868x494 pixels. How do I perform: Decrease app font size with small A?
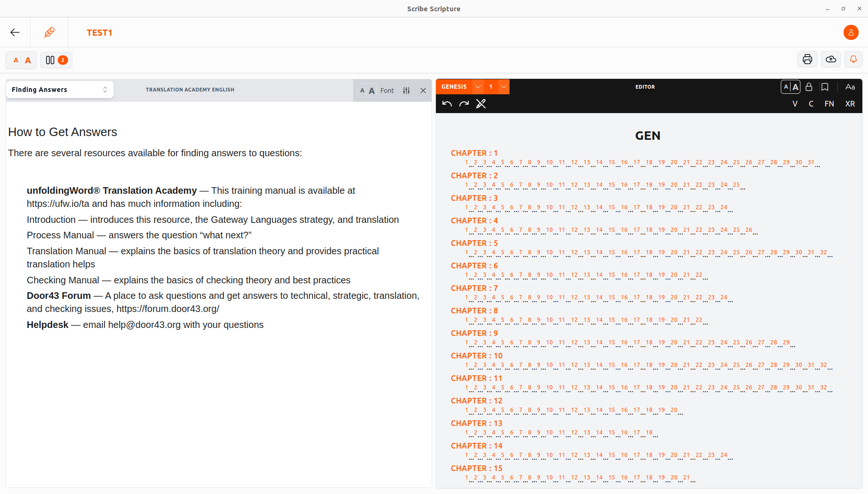click(16, 60)
